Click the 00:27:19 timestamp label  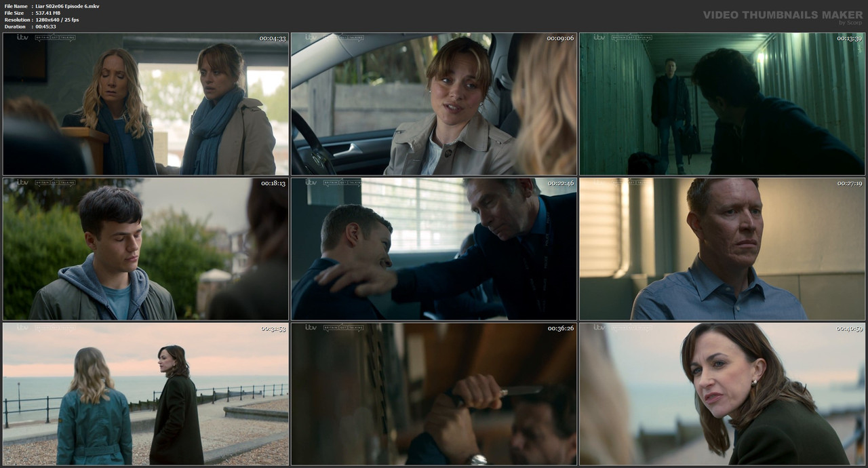click(x=849, y=183)
